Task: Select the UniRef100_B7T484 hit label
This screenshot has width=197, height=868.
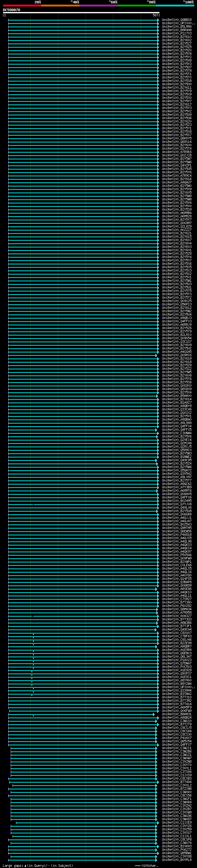Action: pyautogui.click(x=177, y=782)
